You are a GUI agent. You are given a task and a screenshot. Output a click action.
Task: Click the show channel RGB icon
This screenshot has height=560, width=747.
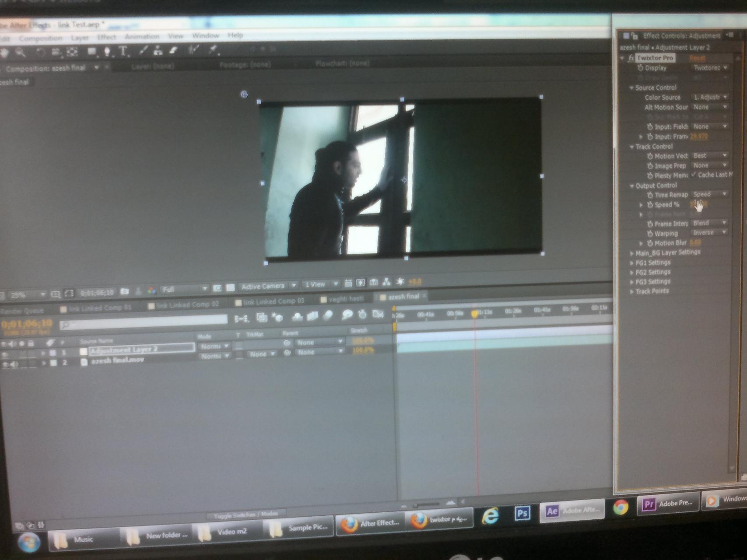(151, 290)
